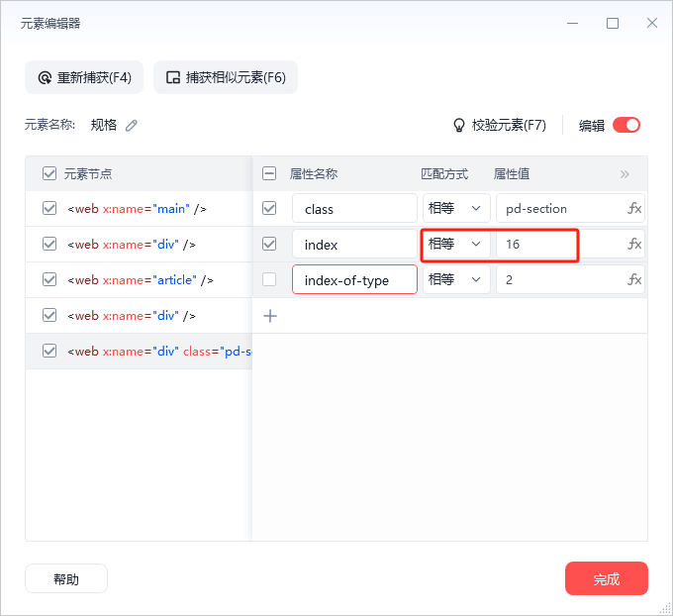The width and height of the screenshot is (673, 616).
Task: Click the fx icon in class row
Action: coord(634,209)
